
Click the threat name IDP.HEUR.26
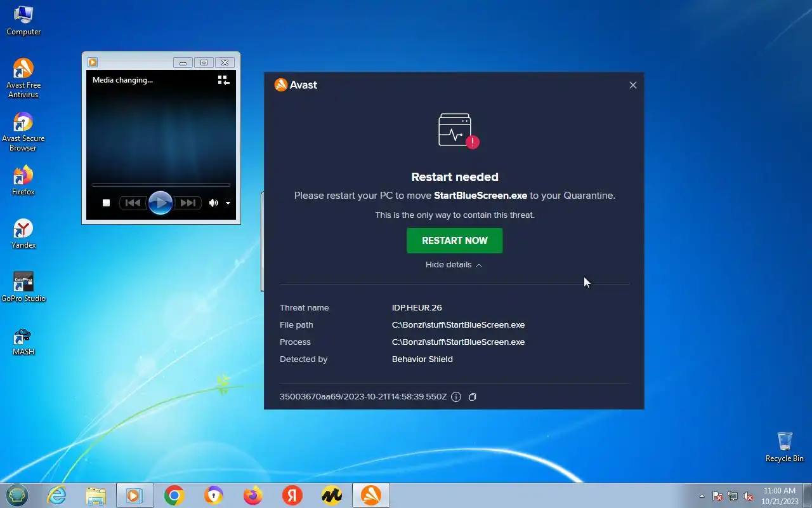[417, 308]
